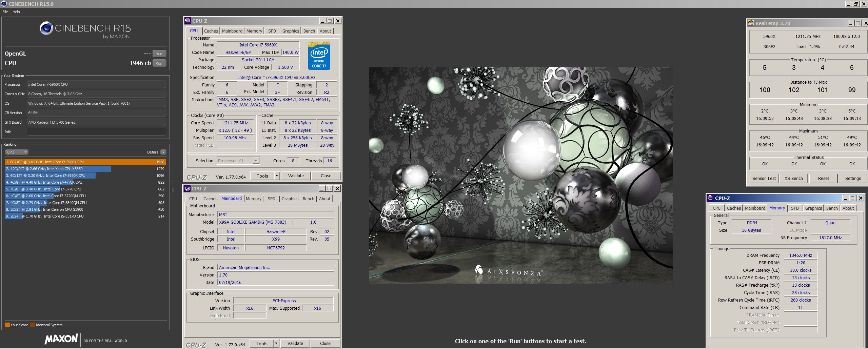Run the CPU benchmark
Screen dimensions: 868x349
[x=159, y=63]
